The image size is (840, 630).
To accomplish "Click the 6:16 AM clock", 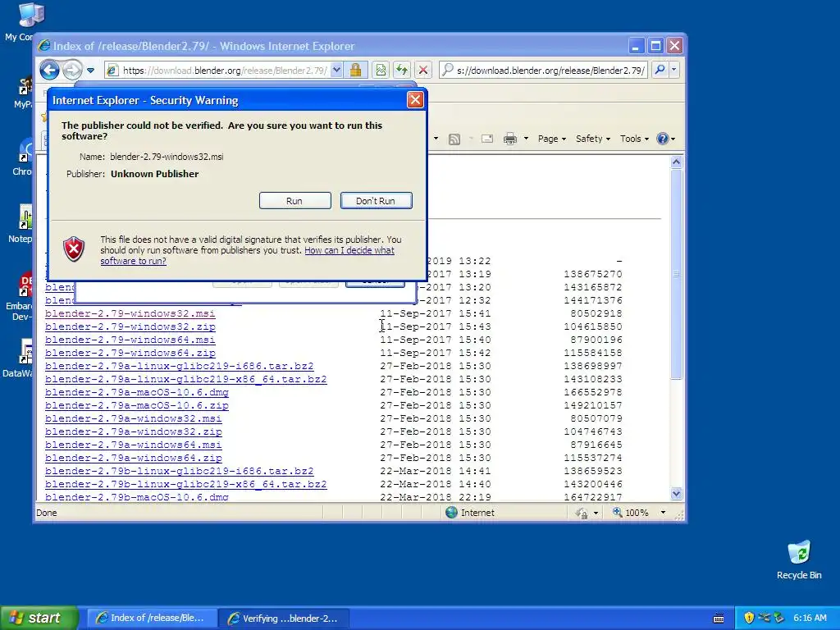I will point(810,618).
